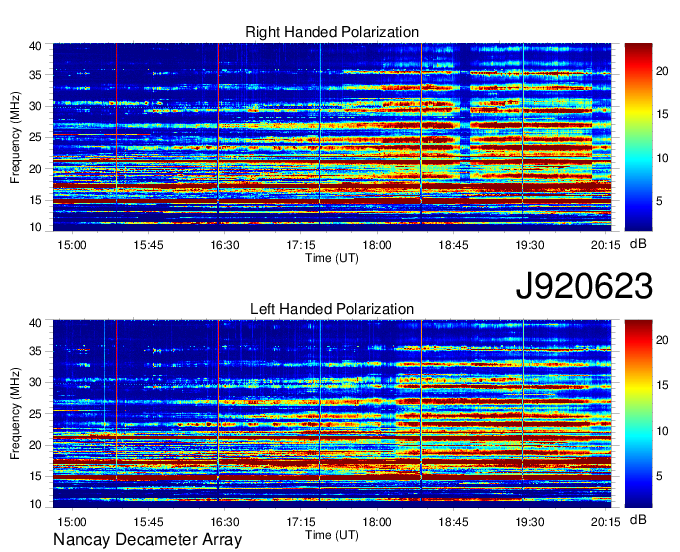Click the 5 dB tick on Right Handed colorbar
Screen dimensions: 680x552
659,201
